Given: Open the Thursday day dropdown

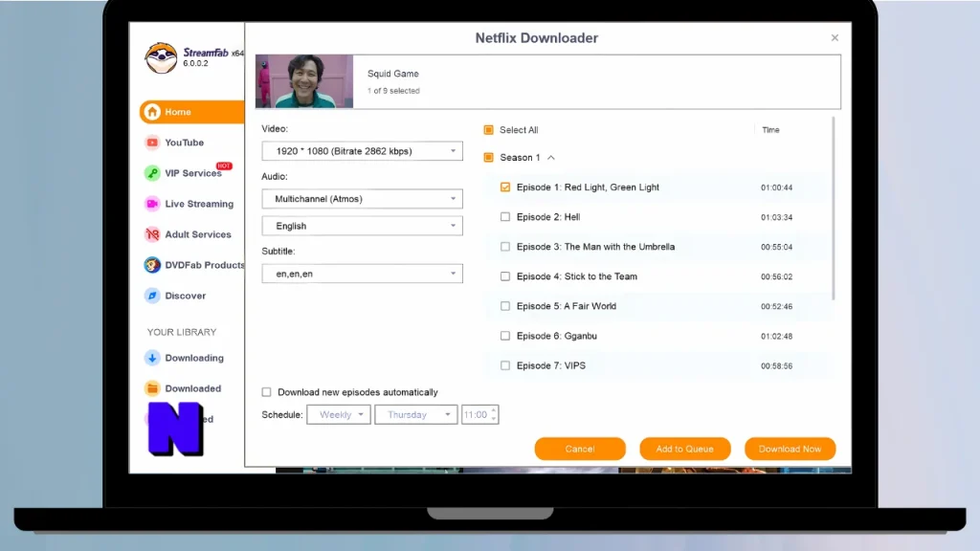Looking at the screenshot, I should (416, 415).
